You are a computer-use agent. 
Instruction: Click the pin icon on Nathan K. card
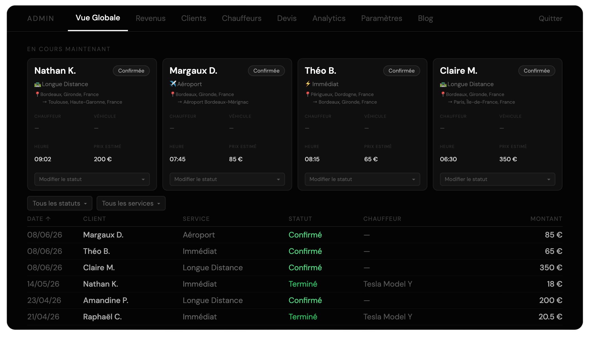coord(37,94)
